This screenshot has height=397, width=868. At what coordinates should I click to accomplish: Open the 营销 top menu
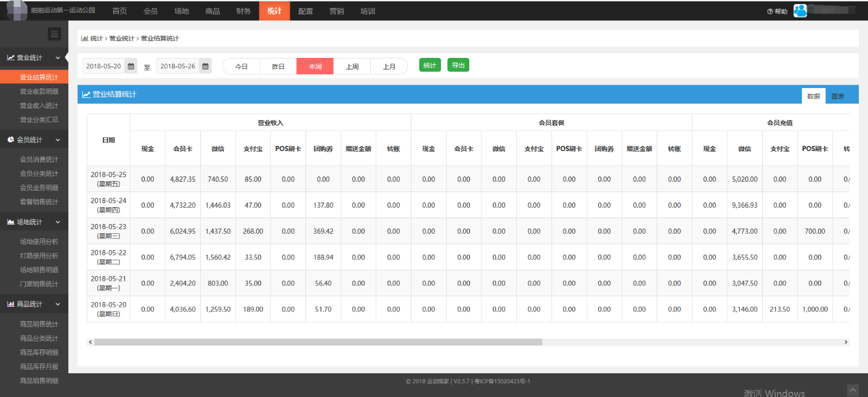click(x=337, y=11)
